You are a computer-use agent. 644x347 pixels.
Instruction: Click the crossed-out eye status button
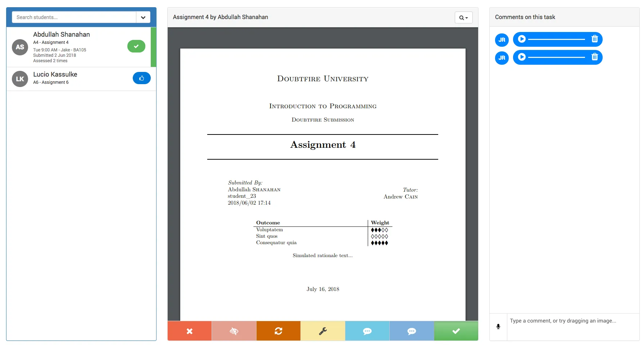[234, 331]
